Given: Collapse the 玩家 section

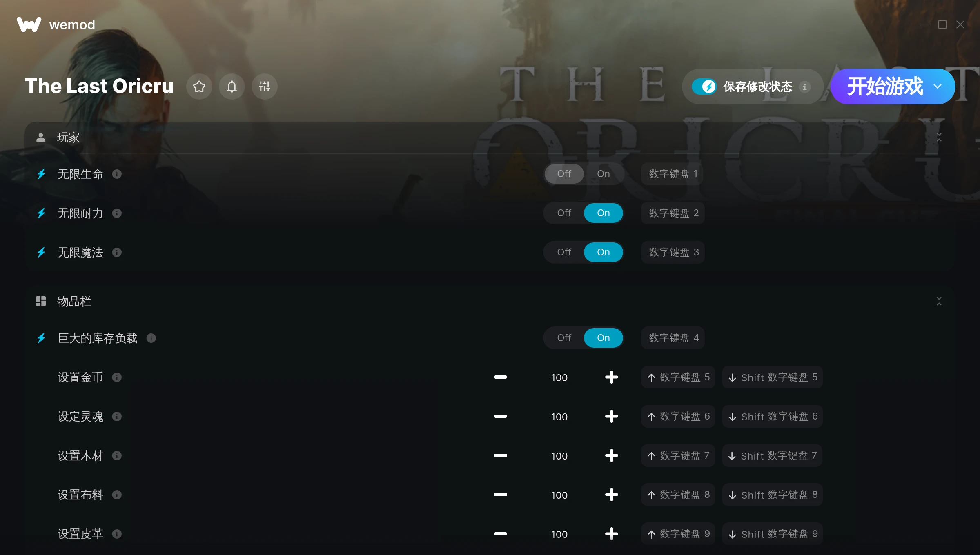Looking at the screenshot, I should 939,138.
